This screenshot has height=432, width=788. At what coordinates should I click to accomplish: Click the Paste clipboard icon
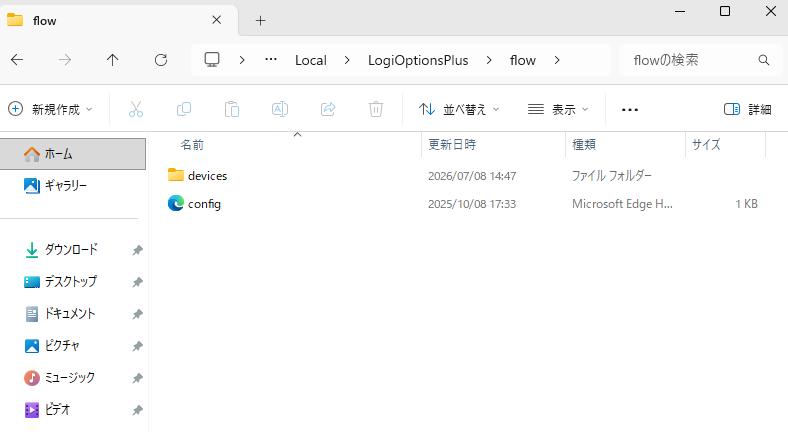[x=232, y=109]
